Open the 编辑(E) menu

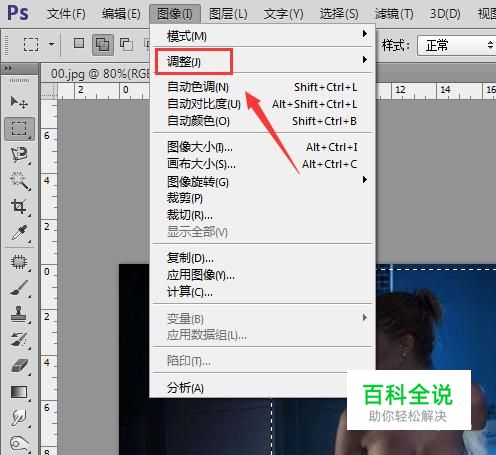[121, 14]
